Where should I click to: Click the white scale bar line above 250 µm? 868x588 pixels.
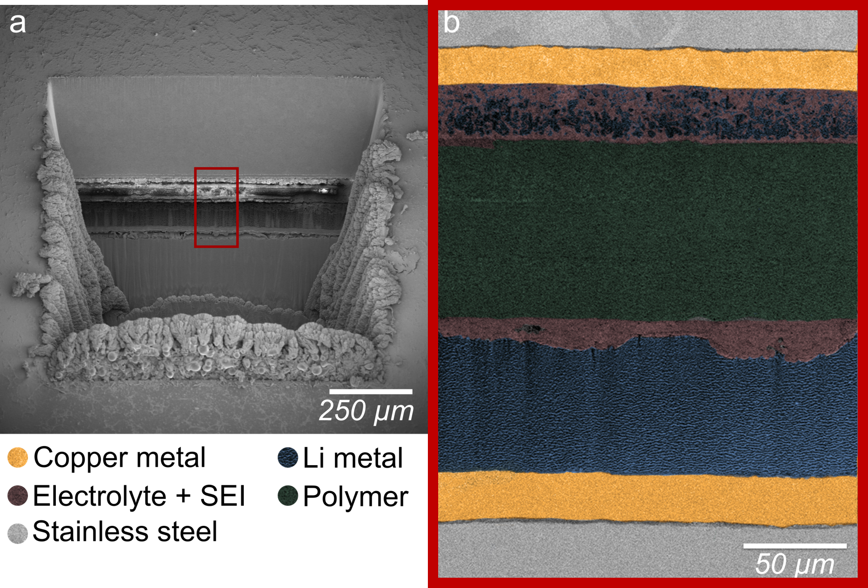tap(371, 391)
